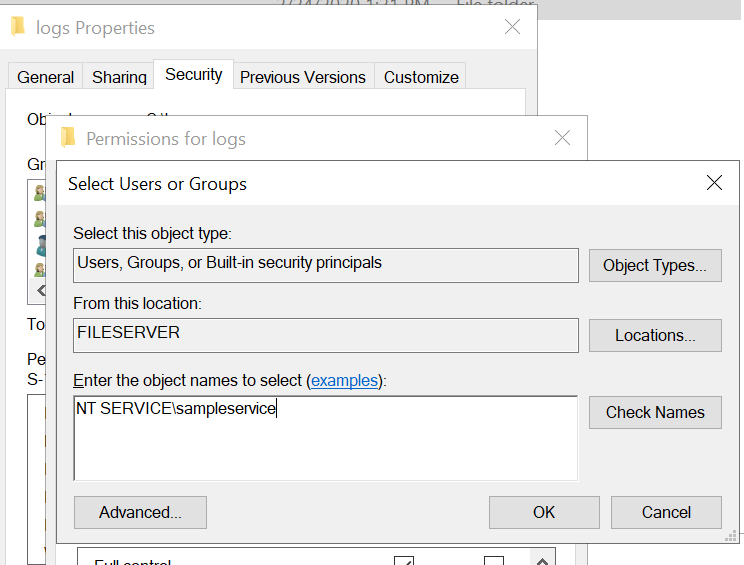Click folder icon beside Permissions for logs

pos(68,138)
